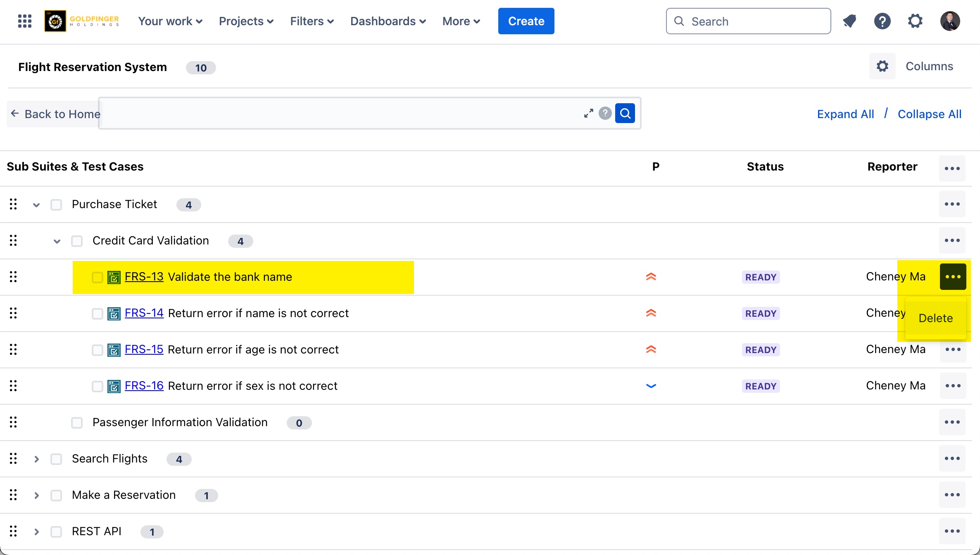Expand the Search Flights suite
This screenshot has width=980, height=555.
click(x=36, y=459)
